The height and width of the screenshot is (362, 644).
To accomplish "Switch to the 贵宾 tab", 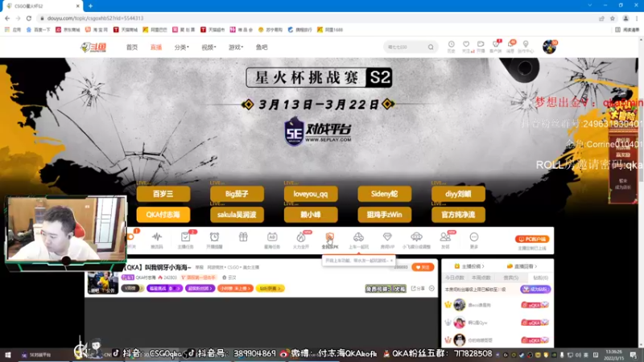I will coord(510,278).
